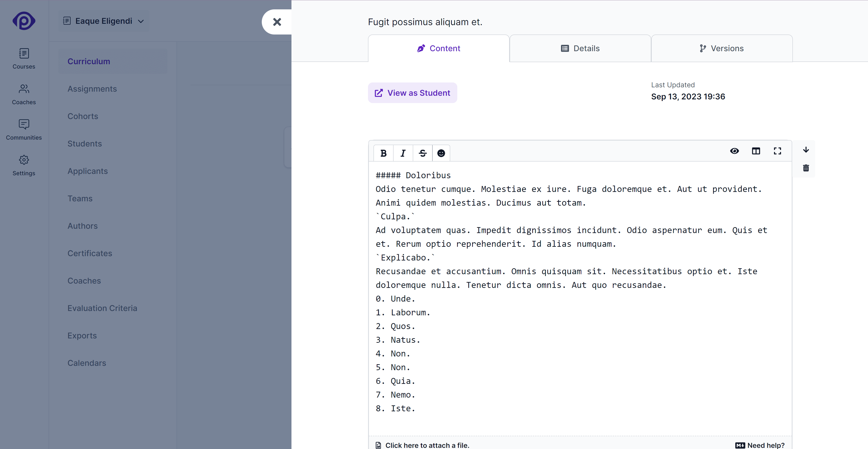Apply italic formatting in the editor toolbar
This screenshot has width=868, height=449.
(403, 153)
